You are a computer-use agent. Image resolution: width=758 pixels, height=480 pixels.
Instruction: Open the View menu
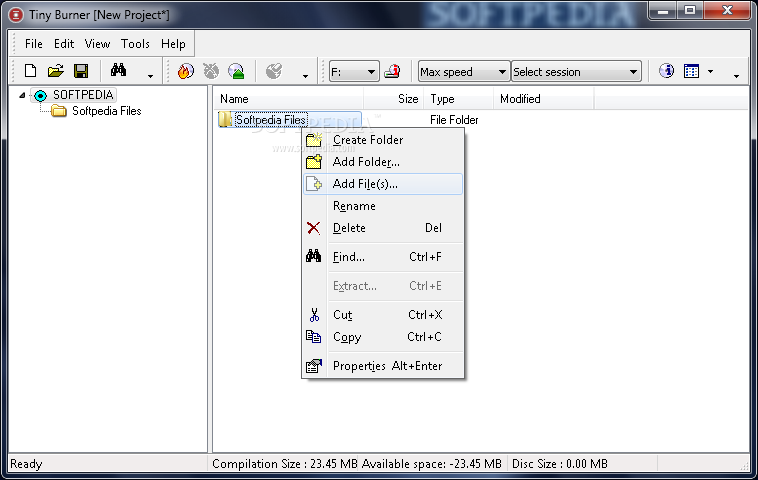(97, 44)
